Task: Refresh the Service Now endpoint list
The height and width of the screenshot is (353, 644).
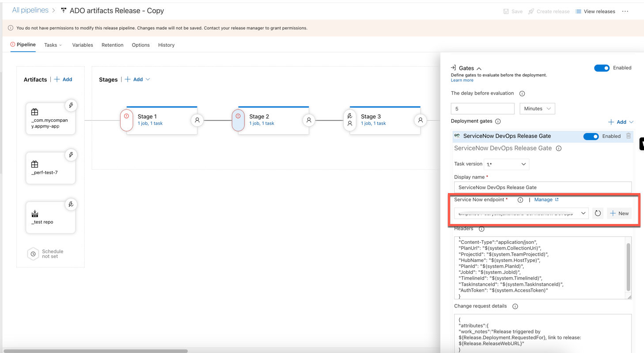Action: pos(598,213)
